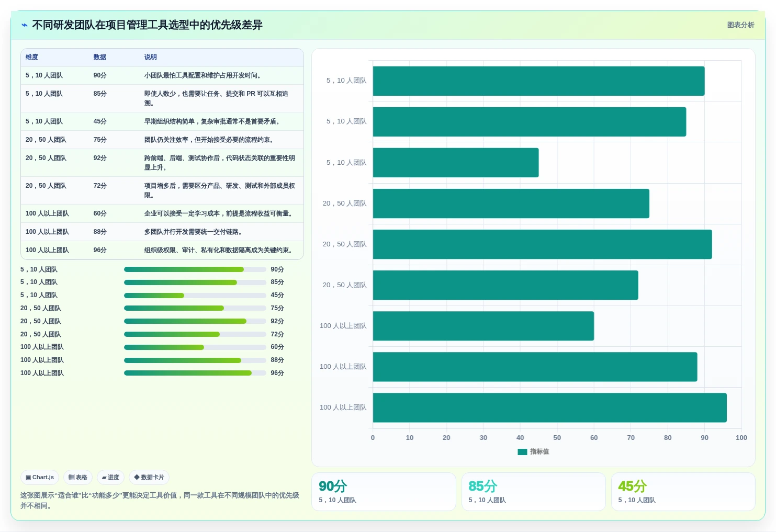The width and height of the screenshot is (776, 532).
Task: Click the description about 提交和 PR 可以互相追溯
Action: coord(216,98)
